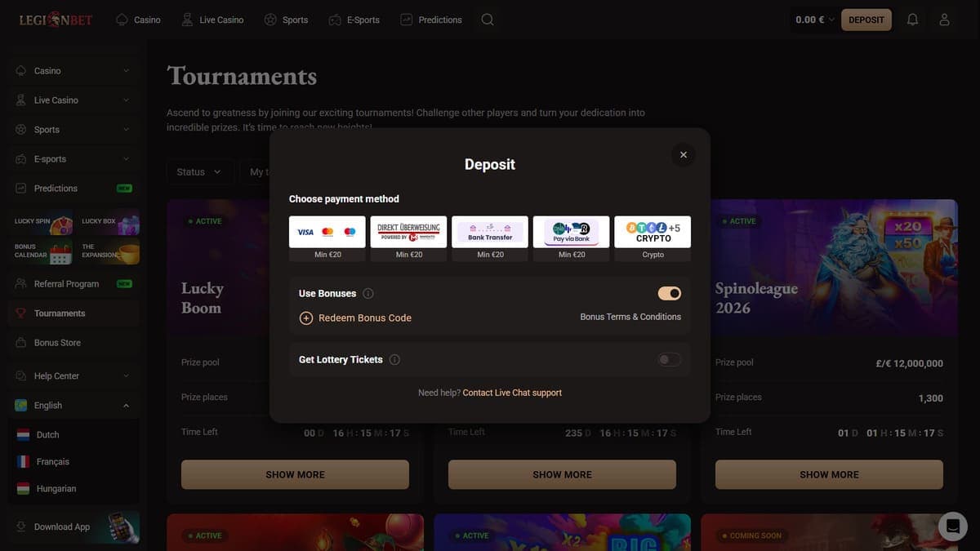This screenshot has width=980, height=551.
Task: Click SHOW MORE under the middle tournament
Action: [x=562, y=474]
